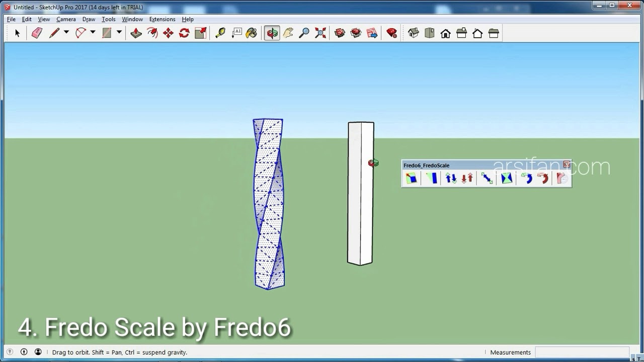Switch to Back view
The height and width of the screenshot is (362, 644).
tap(477, 33)
